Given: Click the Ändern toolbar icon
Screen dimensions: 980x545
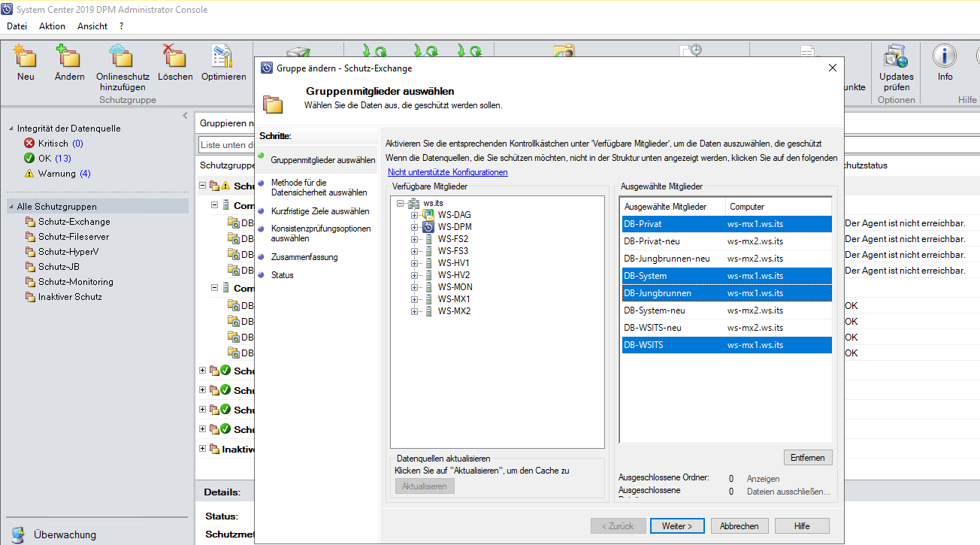Looking at the screenshot, I should tap(69, 57).
